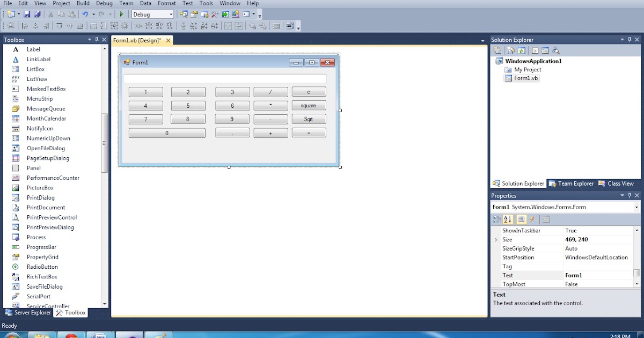Click the Sqrt button on the calculator form
The width and height of the screenshot is (644, 338).
click(309, 119)
